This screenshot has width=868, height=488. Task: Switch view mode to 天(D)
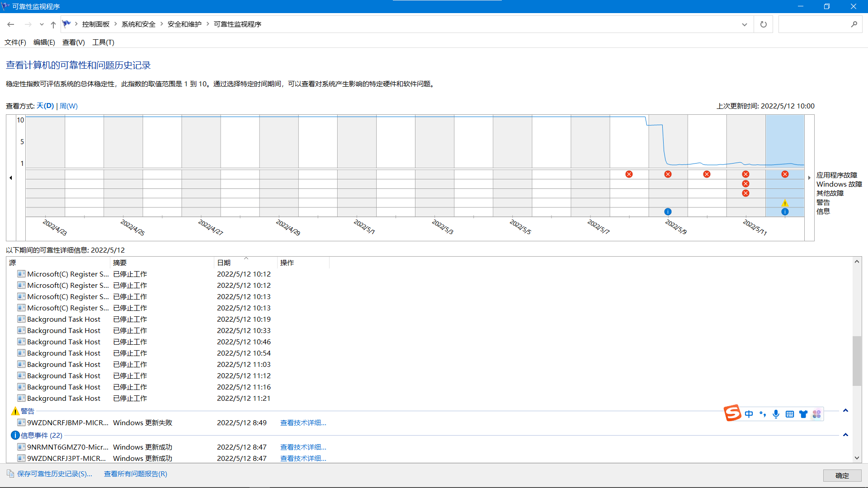(x=45, y=106)
